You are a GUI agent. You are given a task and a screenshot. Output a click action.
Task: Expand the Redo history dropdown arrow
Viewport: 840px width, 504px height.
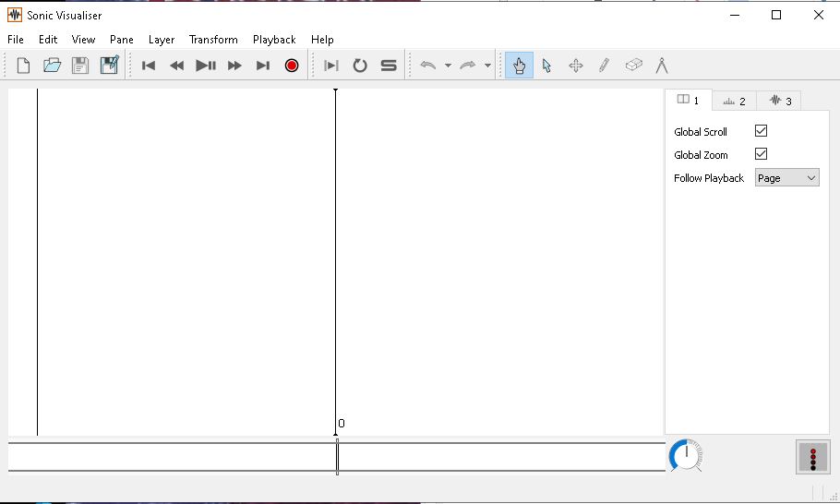tap(487, 66)
